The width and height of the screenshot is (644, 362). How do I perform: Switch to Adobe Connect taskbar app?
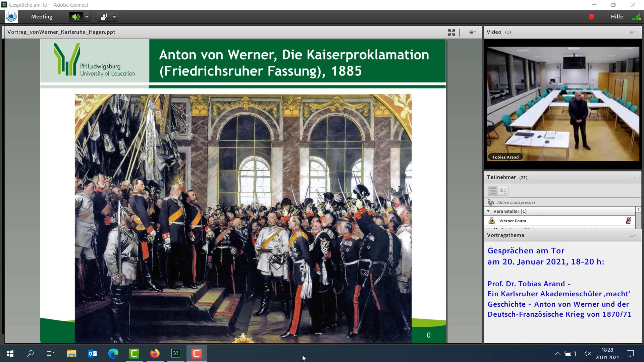tap(176, 353)
